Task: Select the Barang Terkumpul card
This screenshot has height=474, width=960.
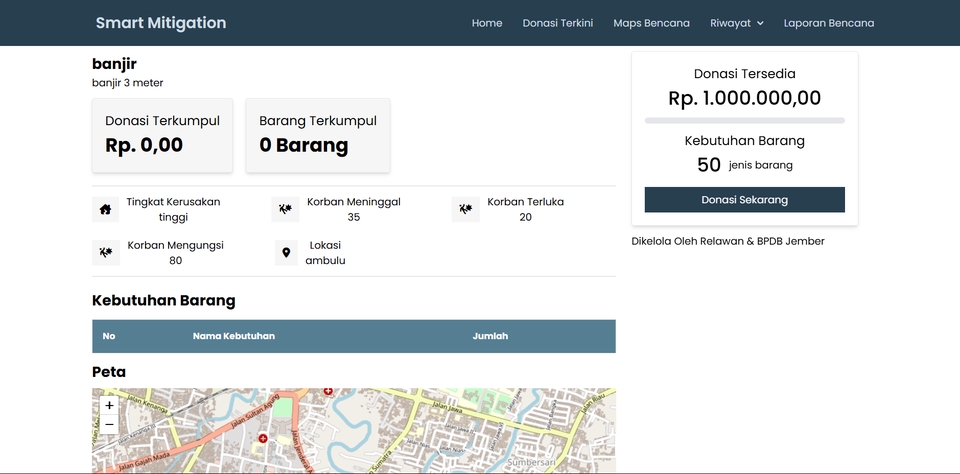Action: (318, 135)
